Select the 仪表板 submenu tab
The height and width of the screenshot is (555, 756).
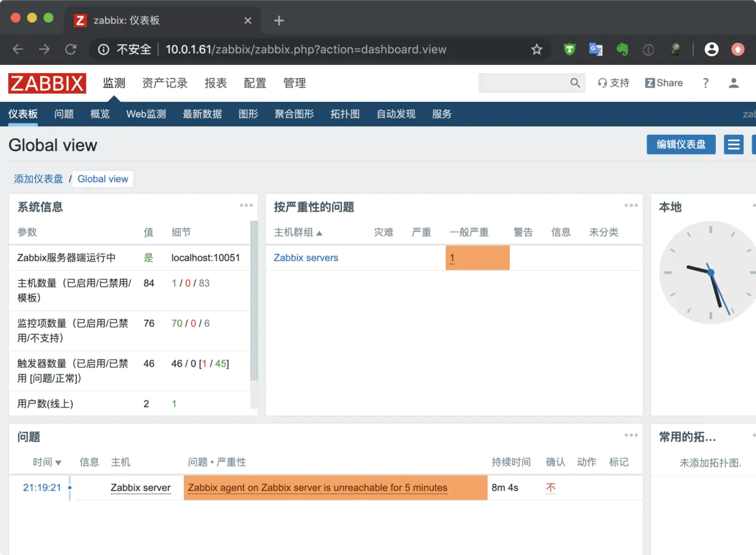tap(23, 114)
